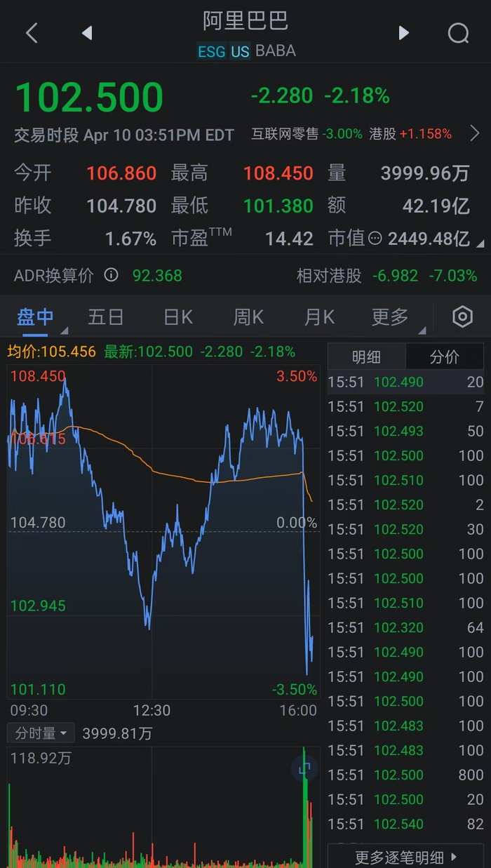
Task: Tap the ESG tag badge
Action: click(x=211, y=51)
